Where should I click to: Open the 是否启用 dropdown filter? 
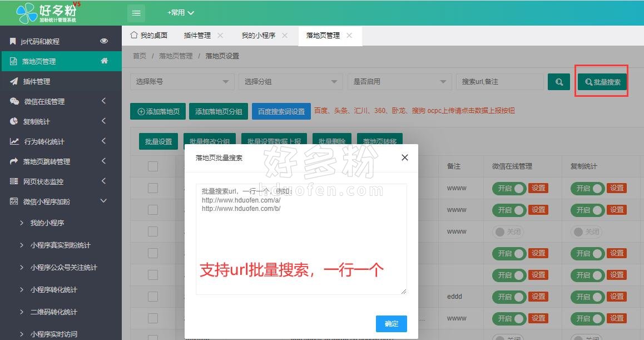click(399, 81)
